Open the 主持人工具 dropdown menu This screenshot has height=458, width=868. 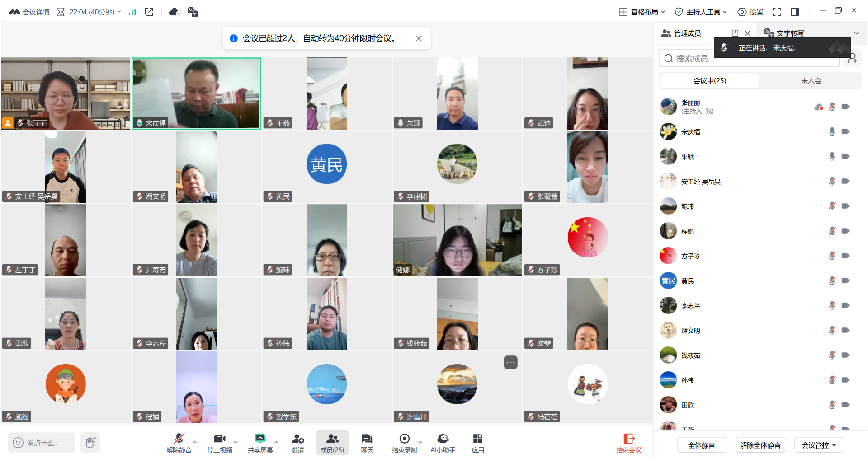pos(700,12)
